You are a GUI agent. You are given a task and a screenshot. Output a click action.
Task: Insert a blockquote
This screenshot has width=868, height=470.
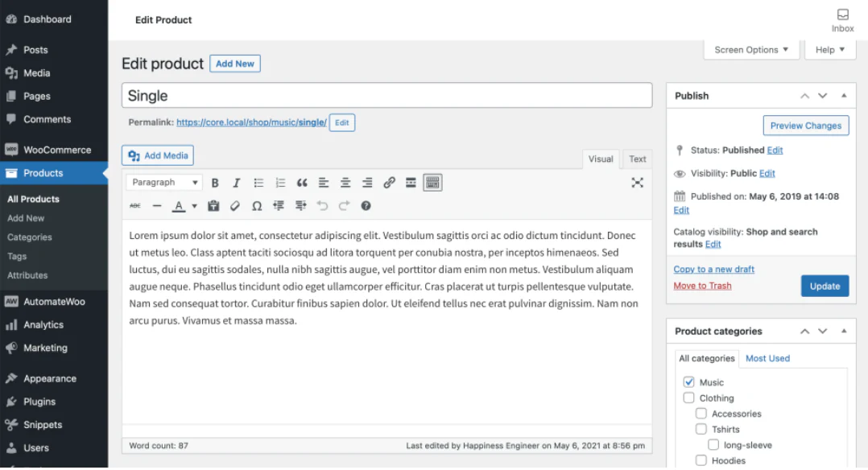click(302, 182)
